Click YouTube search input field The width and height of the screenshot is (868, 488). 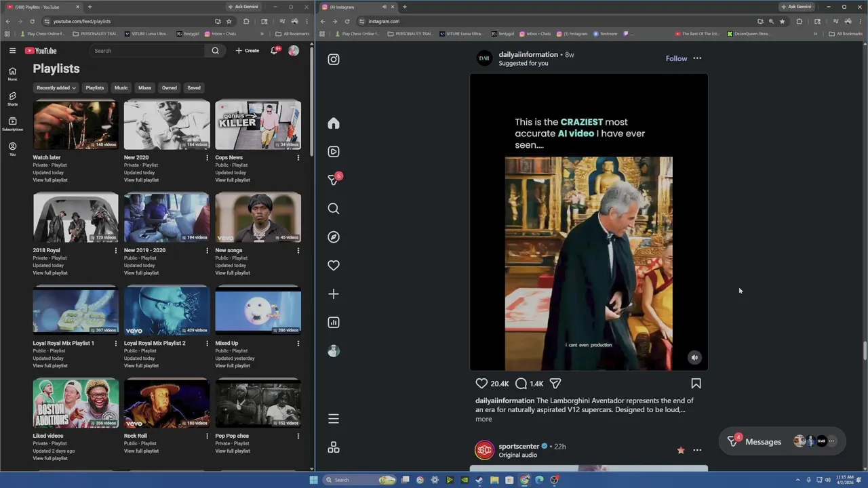tap(146, 51)
